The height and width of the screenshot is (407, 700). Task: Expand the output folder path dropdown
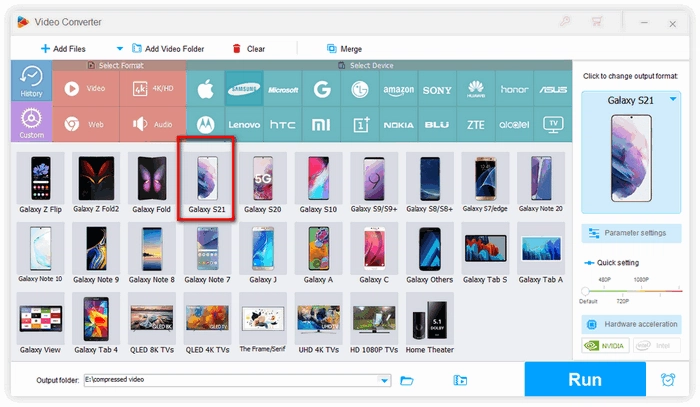click(x=384, y=380)
